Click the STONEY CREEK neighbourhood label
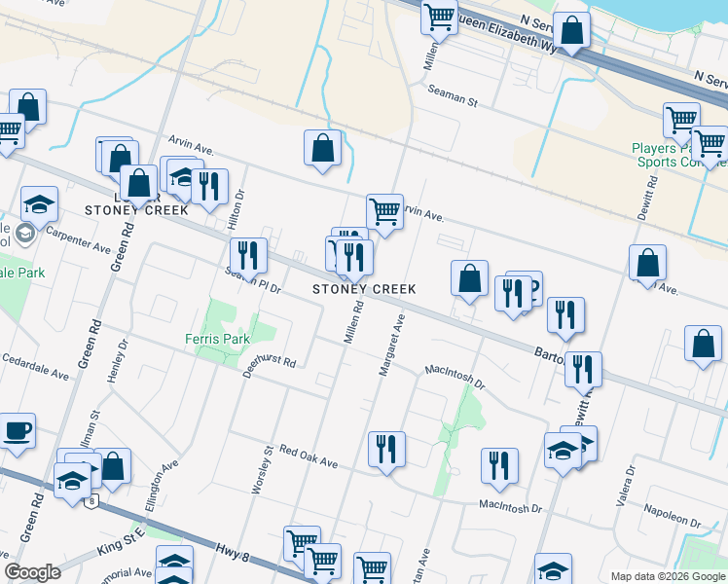Viewport: 728px width, 584px height. coord(364,289)
